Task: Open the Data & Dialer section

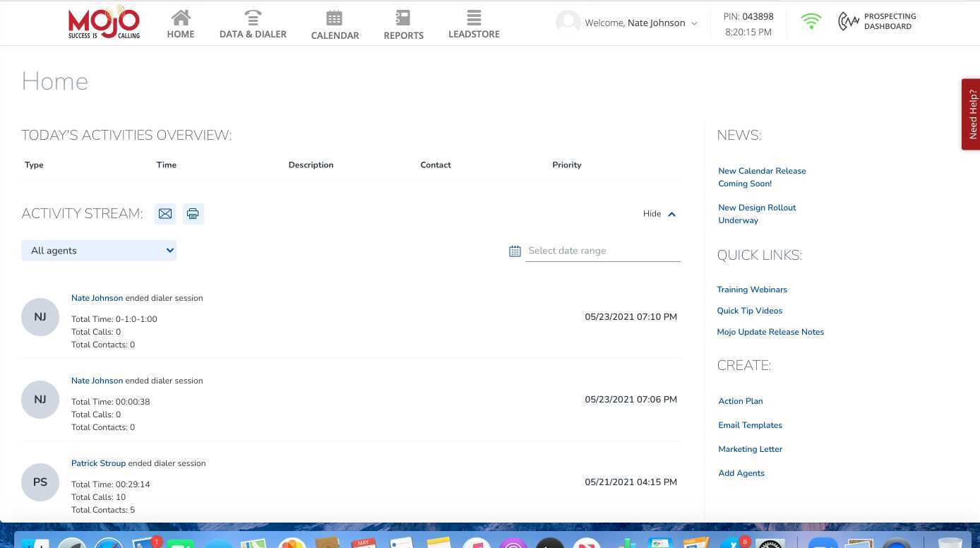Action: pos(253,24)
